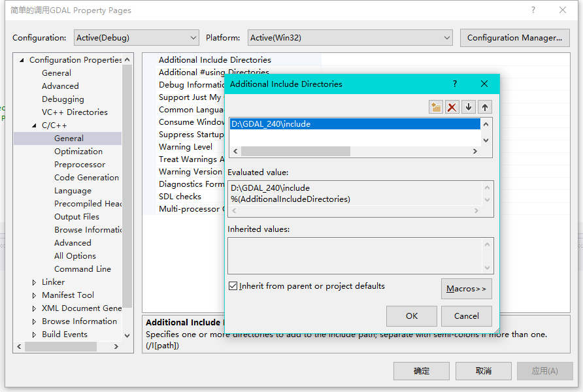Select All Options in the tree
This screenshot has width=583, height=392.
click(x=75, y=255)
